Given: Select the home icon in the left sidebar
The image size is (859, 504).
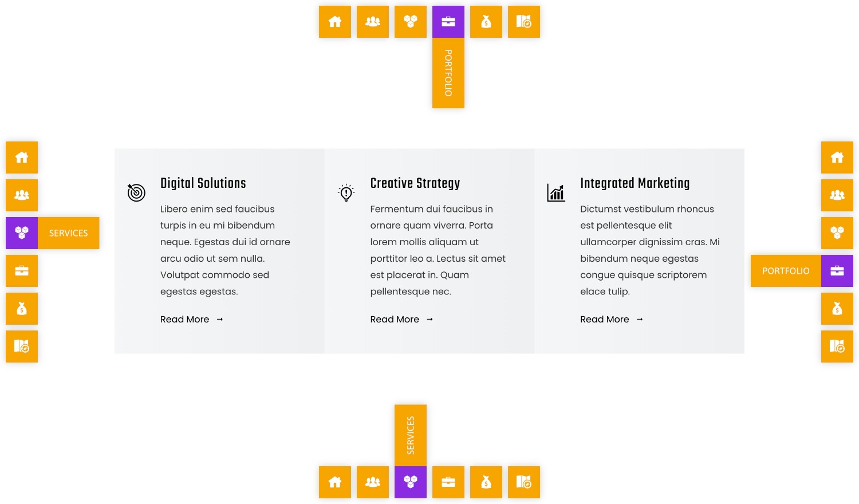Looking at the screenshot, I should [21, 157].
